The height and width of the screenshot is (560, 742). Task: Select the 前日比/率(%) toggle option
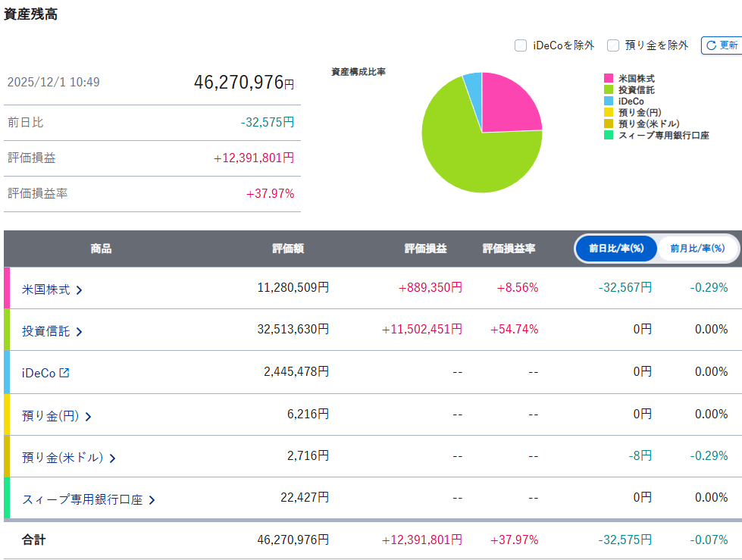tap(616, 249)
